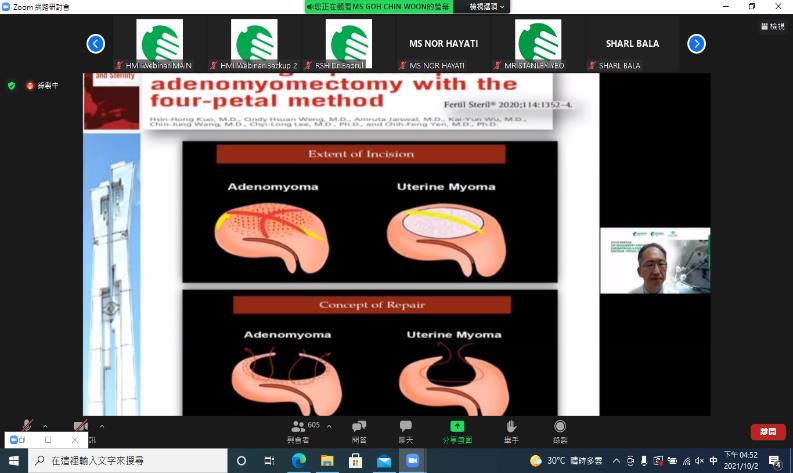Click the red Leave button
Screen dimensions: 793x473
[767, 432]
